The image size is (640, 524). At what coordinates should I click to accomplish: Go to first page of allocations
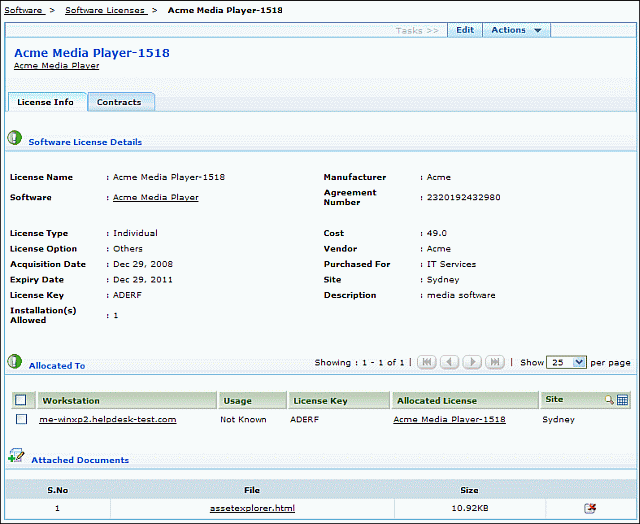point(426,362)
